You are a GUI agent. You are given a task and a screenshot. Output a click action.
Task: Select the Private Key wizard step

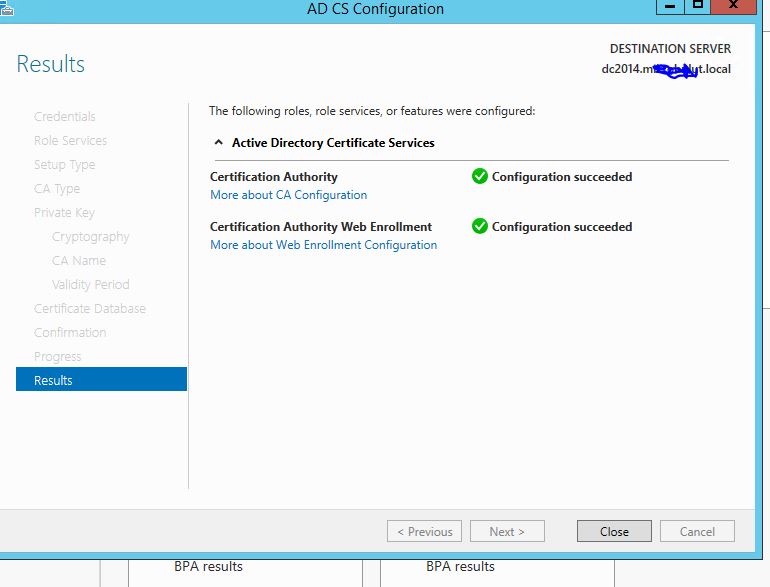[x=64, y=213]
